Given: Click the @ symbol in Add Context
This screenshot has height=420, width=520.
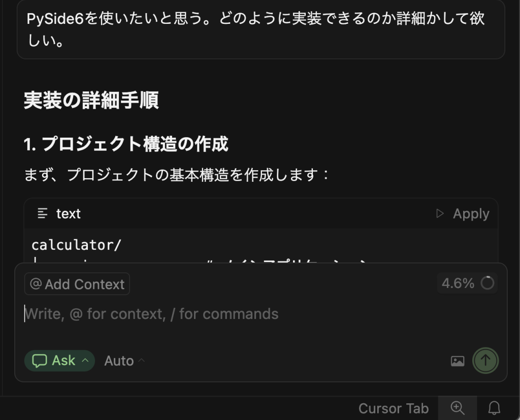Looking at the screenshot, I should click(x=36, y=284).
